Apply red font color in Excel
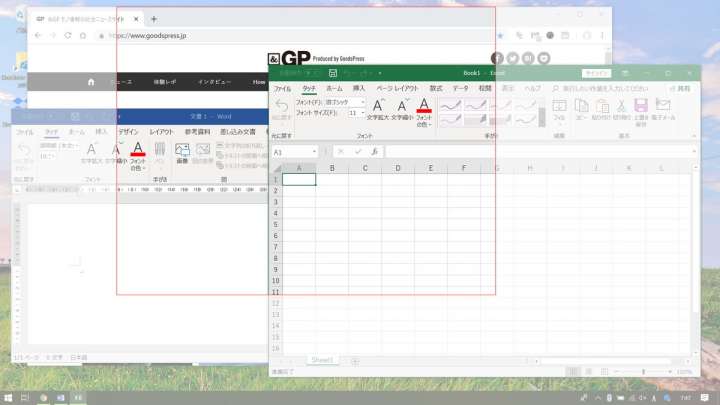720x405 pixels. pos(424,106)
